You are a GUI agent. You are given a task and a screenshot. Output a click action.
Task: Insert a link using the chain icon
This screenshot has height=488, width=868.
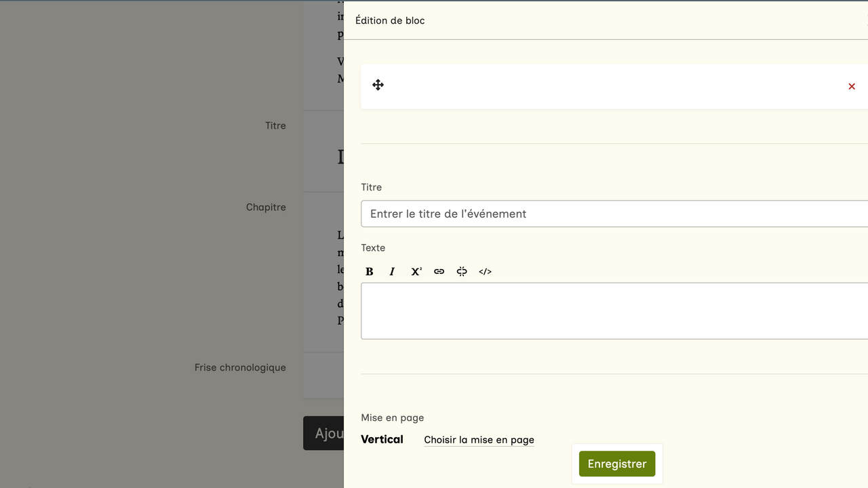pyautogui.click(x=439, y=272)
